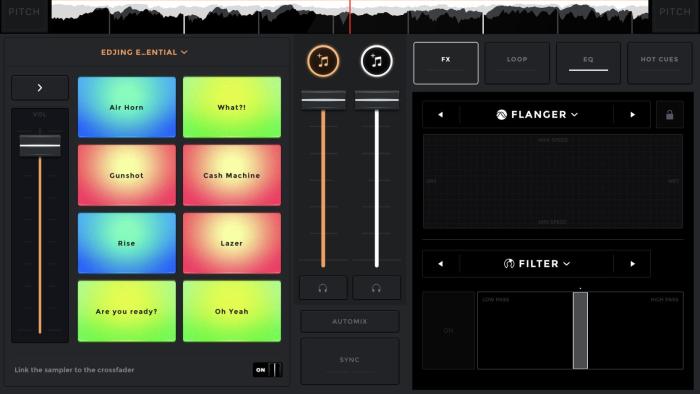
Task: Open the Filter effect dropdown
Action: tap(537, 264)
